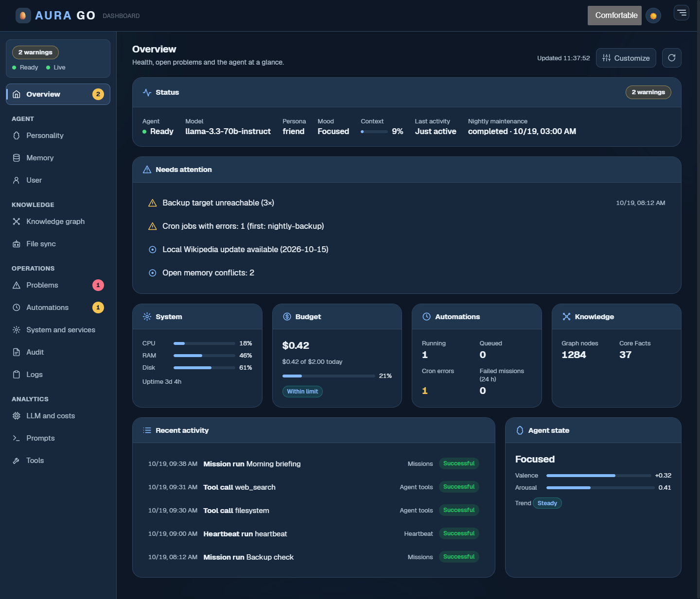The height and width of the screenshot is (599, 700).
Task: Click the LLM and costs chip icon
Action: coord(17,416)
